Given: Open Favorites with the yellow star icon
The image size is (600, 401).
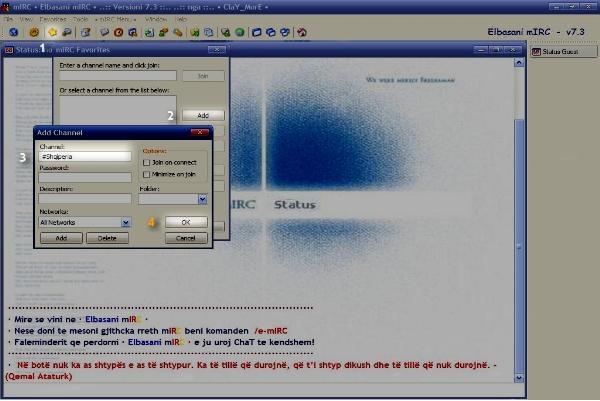Looking at the screenshot, I should [52, 33].
